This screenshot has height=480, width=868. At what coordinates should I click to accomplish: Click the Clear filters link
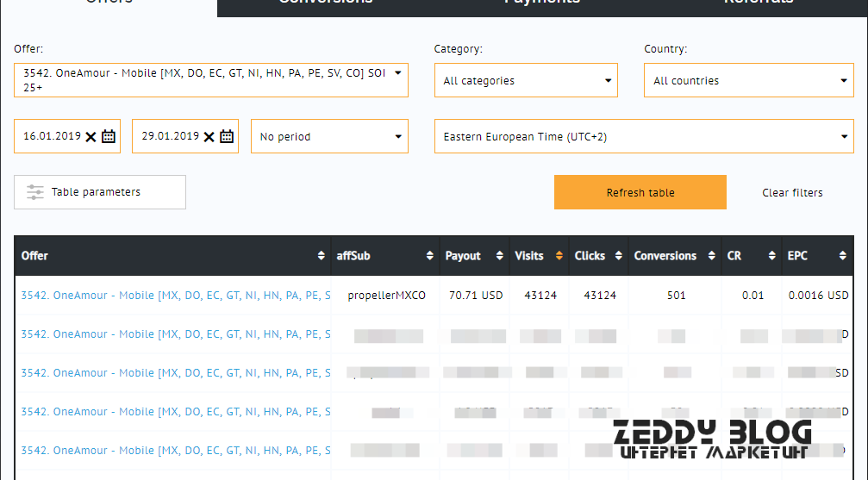click(x=792, y=192)
